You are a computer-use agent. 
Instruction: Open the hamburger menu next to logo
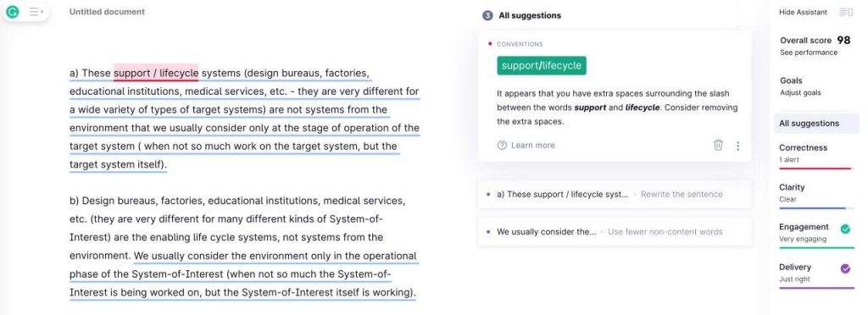(36, 12)
